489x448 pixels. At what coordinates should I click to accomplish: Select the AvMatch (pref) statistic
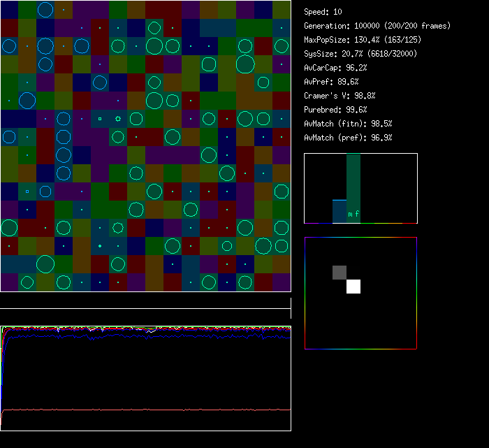click(348, 138)
